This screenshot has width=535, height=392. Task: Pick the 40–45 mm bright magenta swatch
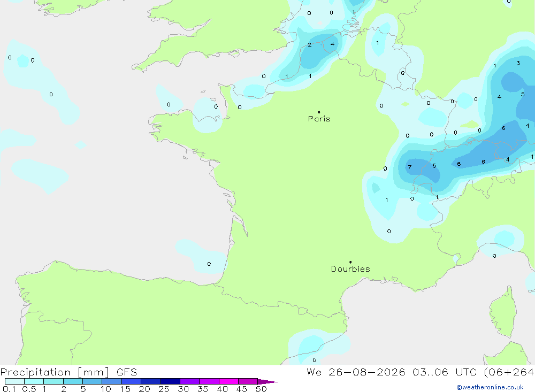(x=228, y=381)
